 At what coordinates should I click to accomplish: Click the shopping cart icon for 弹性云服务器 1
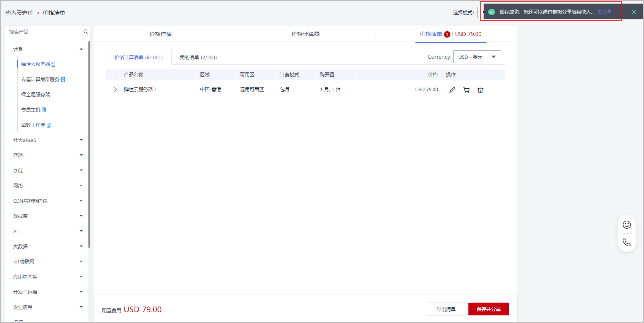click(466, 90)
